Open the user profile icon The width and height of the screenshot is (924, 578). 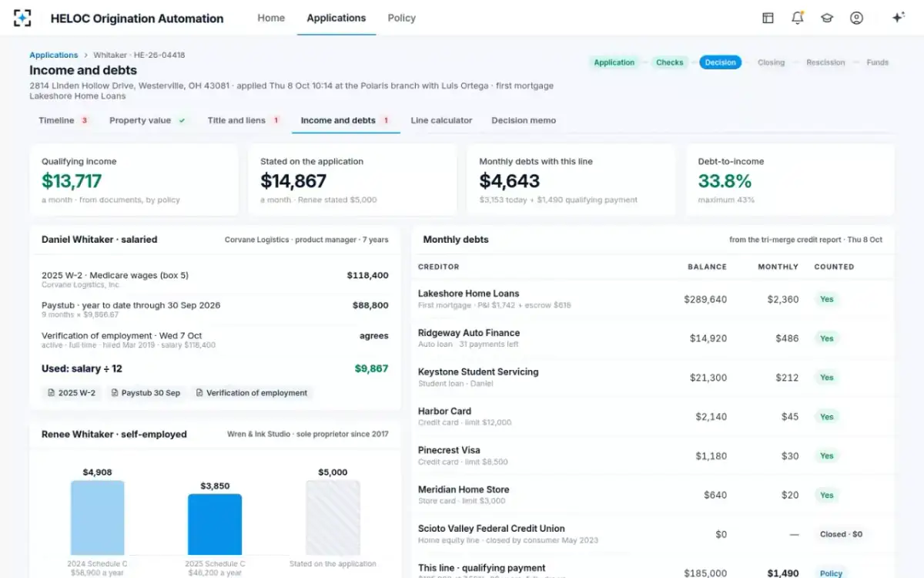[856, 18]
